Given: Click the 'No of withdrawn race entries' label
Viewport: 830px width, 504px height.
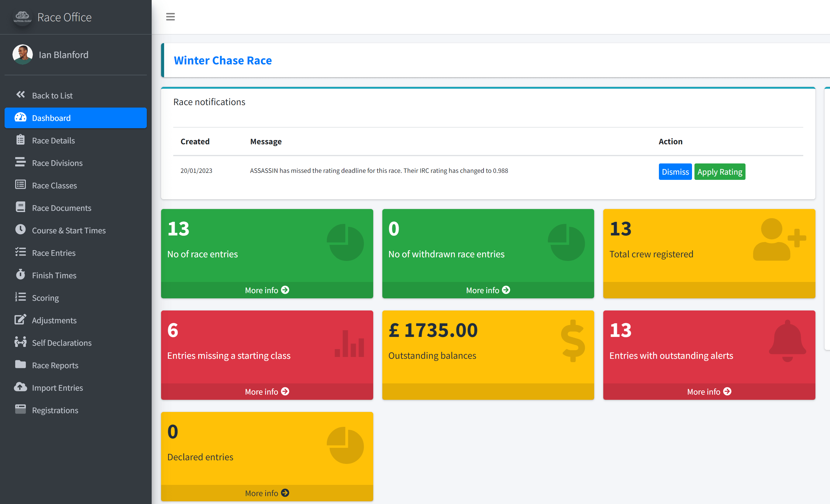Looking at the screenshot, I should [x=446, y=254].
